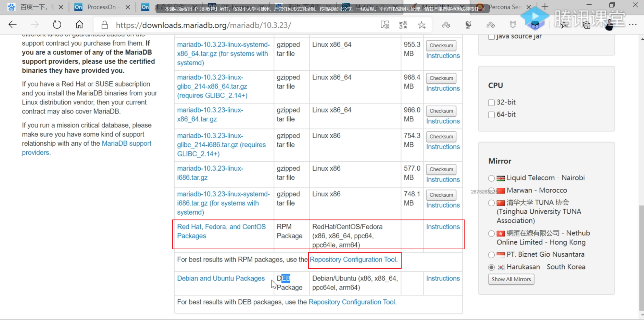Open the MariaDB support providers link
Screen dimensions: 644x320
pyautogui.click(x=87, y=148)
